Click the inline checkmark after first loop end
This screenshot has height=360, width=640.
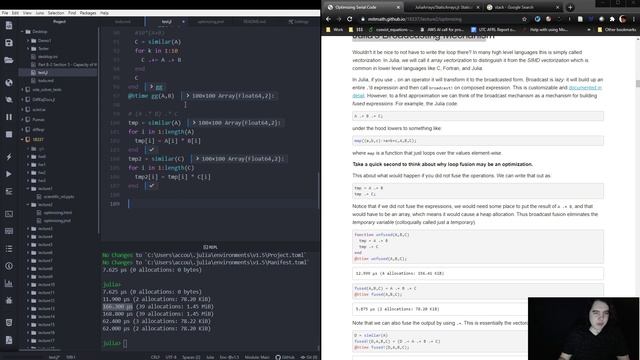151,150
